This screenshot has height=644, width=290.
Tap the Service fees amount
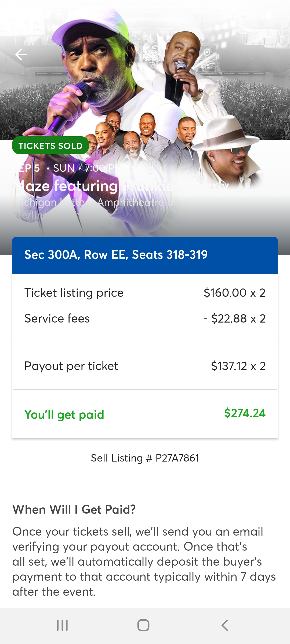pyautogui.click(x=234, y=319)
